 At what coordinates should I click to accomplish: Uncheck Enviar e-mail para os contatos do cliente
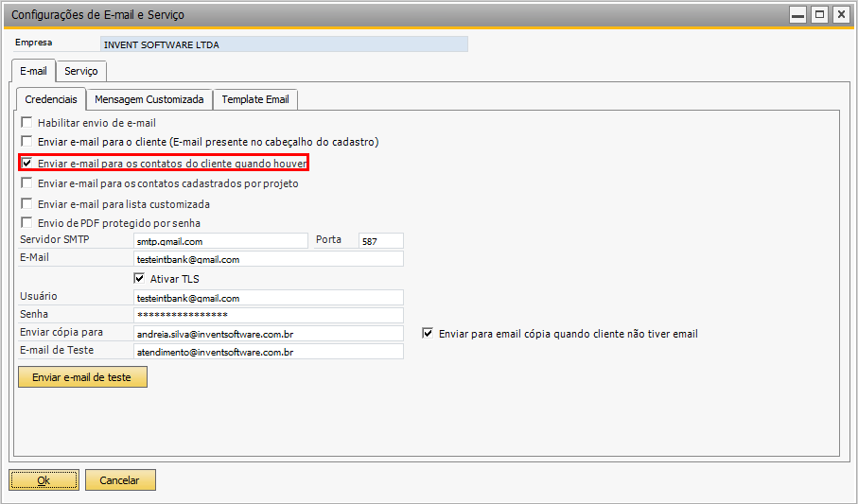coord(26,163)
